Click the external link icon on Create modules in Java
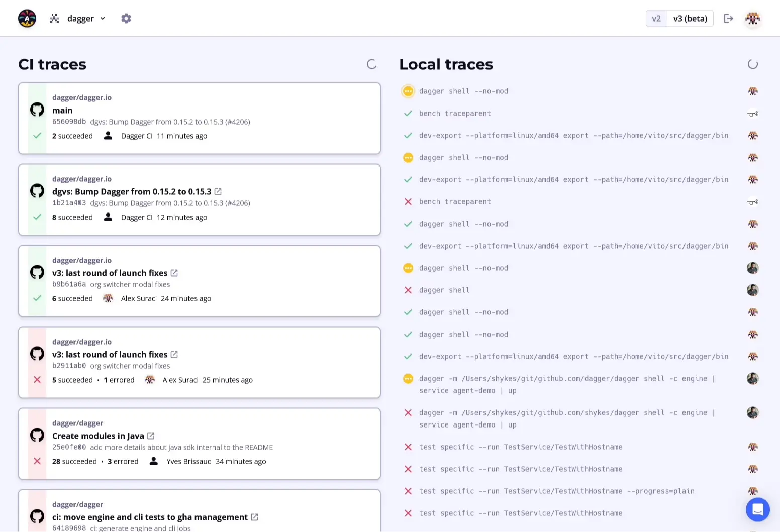The width and height of the screenshot is (780, 532). (x=151, y=436)
